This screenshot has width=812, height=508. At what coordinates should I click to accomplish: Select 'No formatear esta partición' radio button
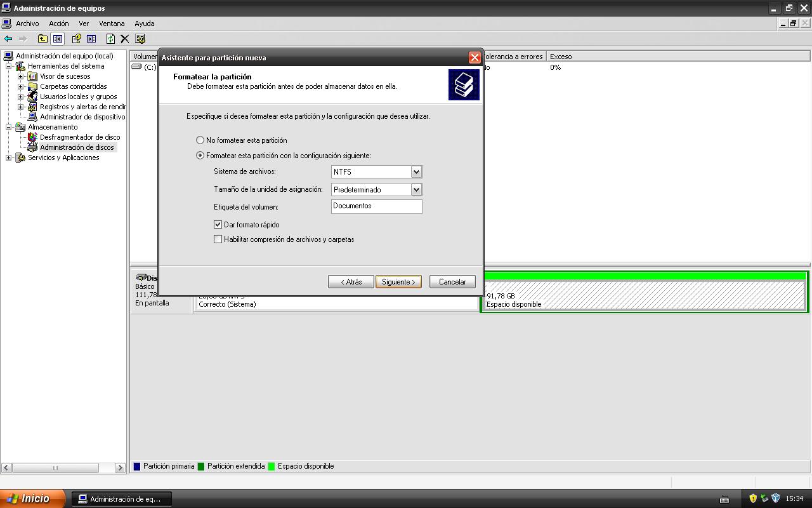pyautogui.click(x=200, y=140)
